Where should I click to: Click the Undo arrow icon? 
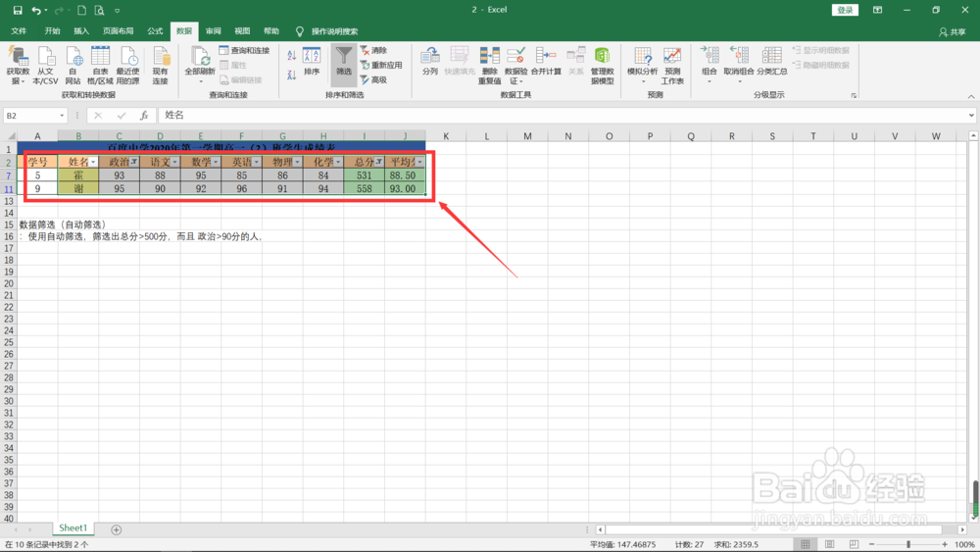36,10
